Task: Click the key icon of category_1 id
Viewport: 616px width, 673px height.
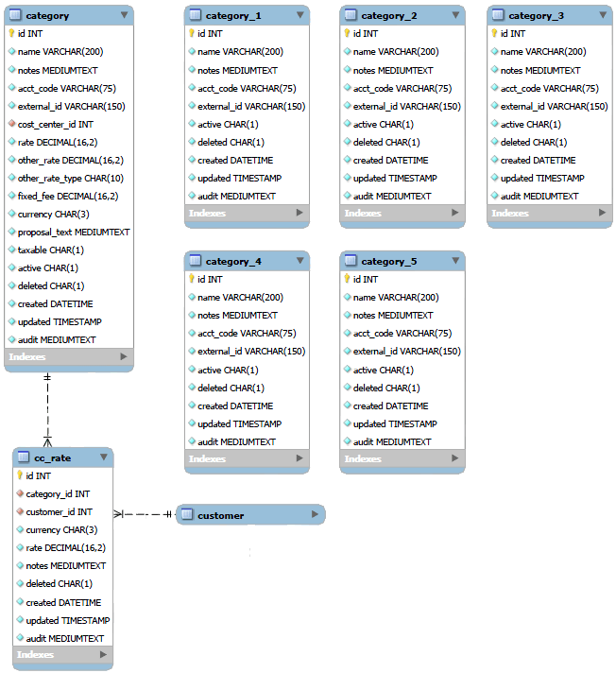Action: coord(192,33)
